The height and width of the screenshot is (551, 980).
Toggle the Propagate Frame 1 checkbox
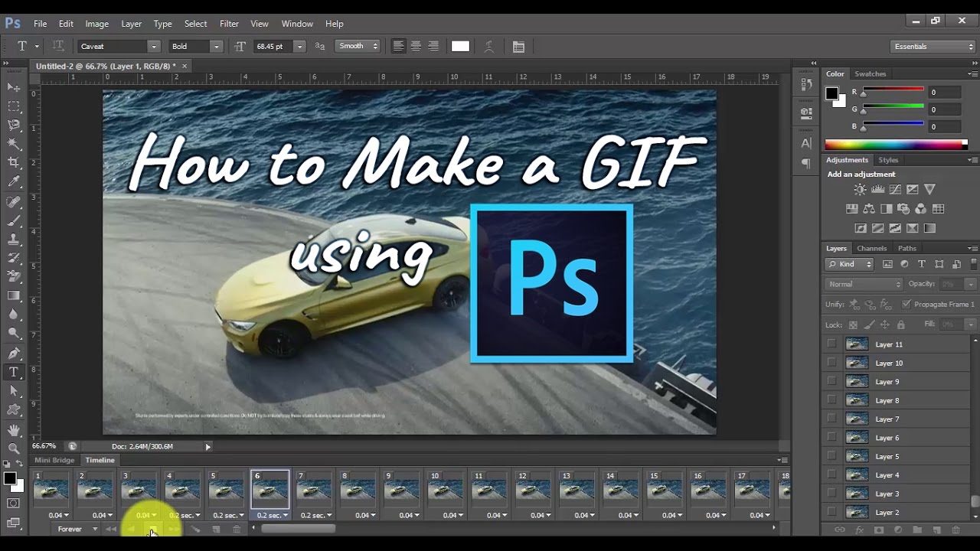click(906, 305)
